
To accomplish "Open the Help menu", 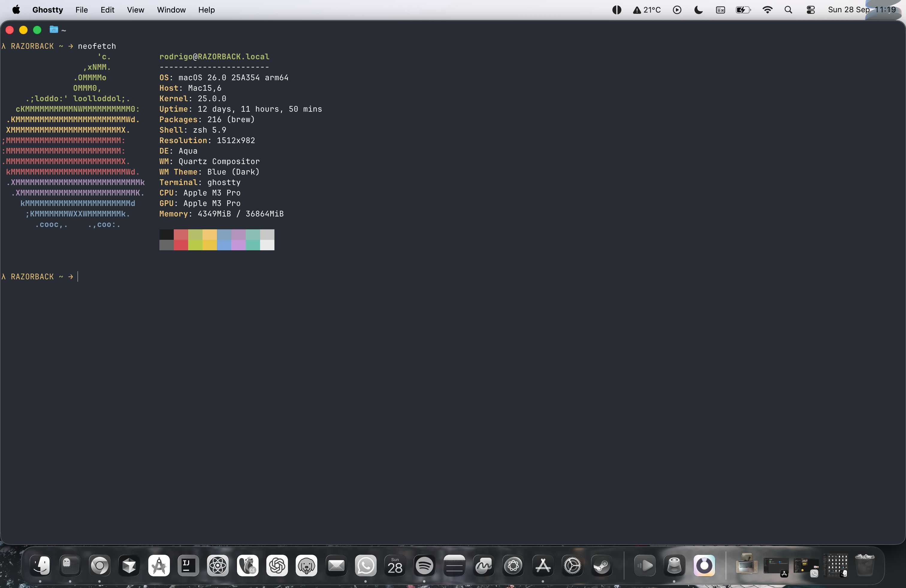I will click(206, 10).
